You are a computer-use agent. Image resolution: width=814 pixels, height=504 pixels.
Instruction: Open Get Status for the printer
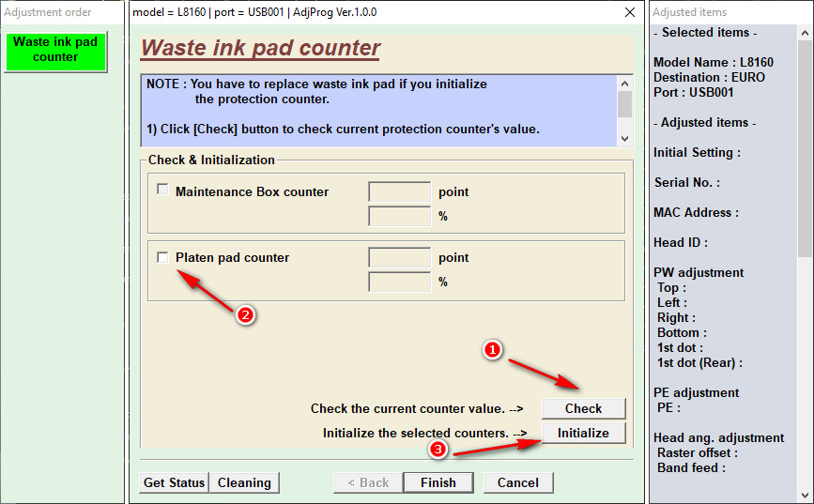coord(174,482)
